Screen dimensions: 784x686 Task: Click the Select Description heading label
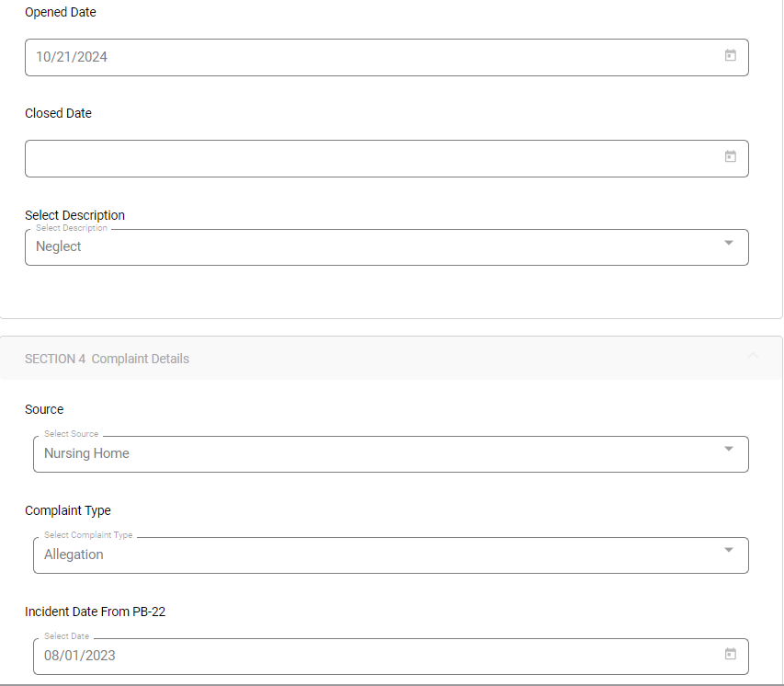tap(75, 215)
